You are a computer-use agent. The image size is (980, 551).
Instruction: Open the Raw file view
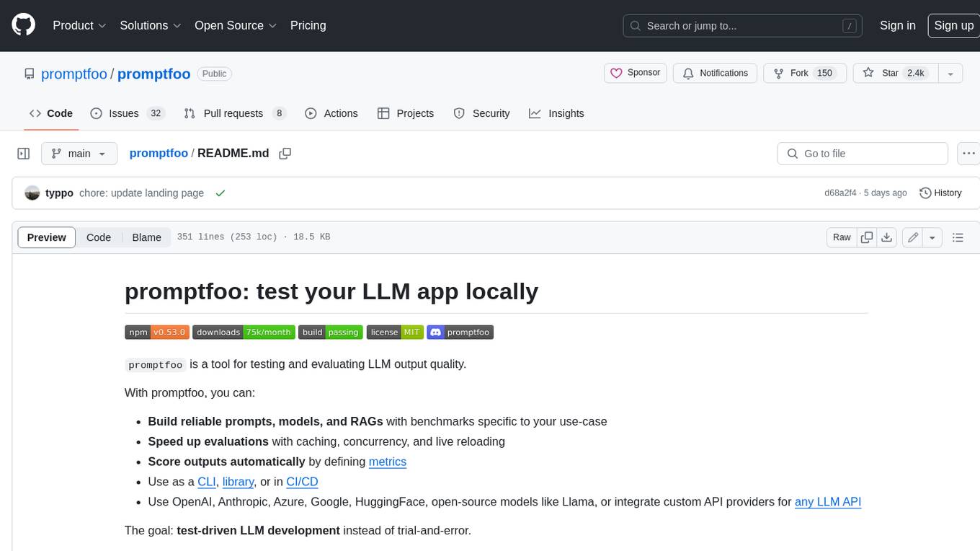(842, 237)
